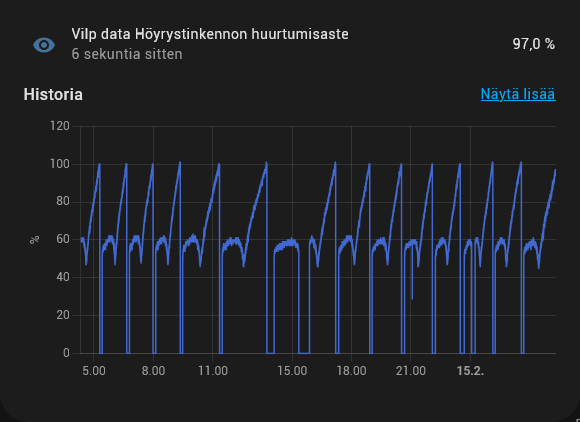Open the Näytä lisää link

(518, 94)
